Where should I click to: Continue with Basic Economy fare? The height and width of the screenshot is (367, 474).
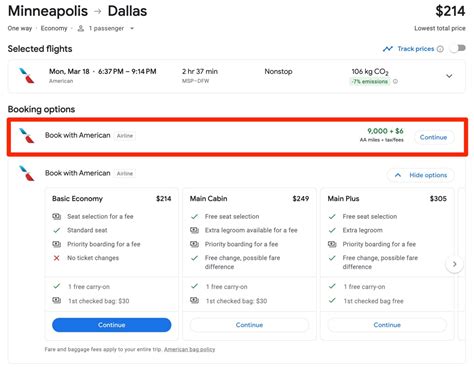pos(112,325)
